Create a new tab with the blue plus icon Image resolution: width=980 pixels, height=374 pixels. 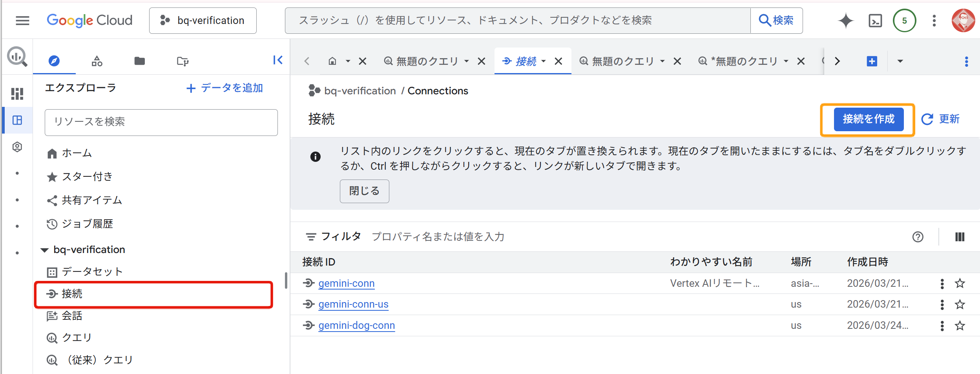(872, 61)
